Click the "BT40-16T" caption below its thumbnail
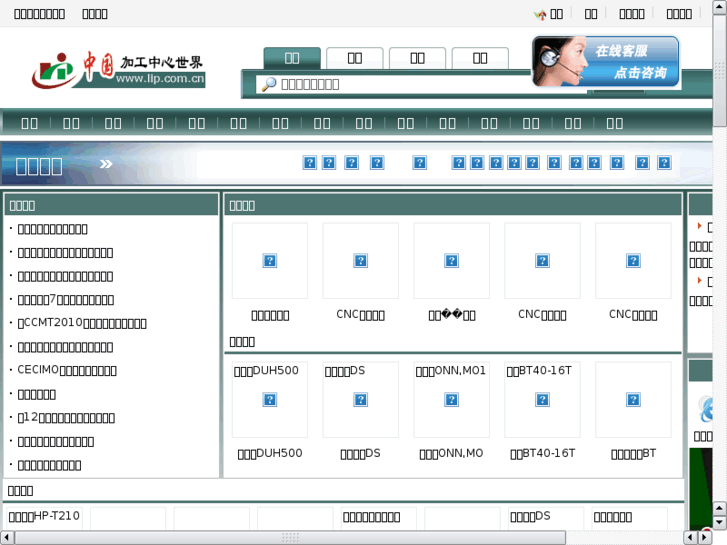This screenshot has width=727, height=545. pyautogui.click(x=542, y=453)
